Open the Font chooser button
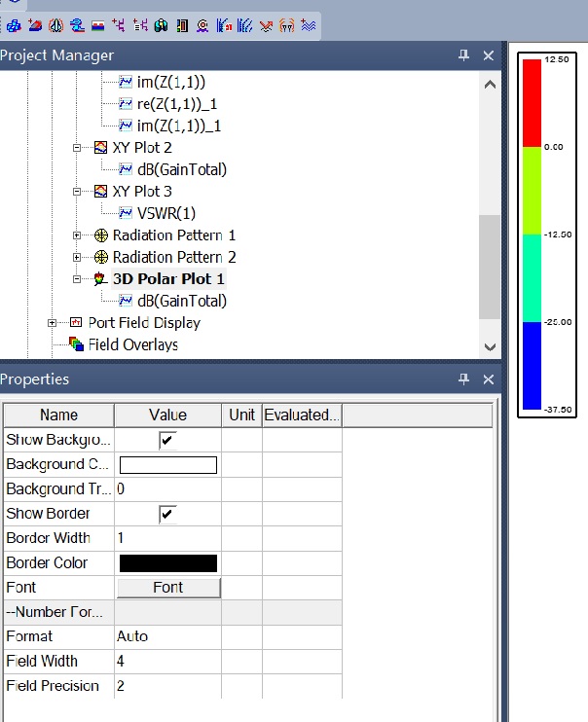This screenshot has width=588, height=722. [x=168, y=588]
